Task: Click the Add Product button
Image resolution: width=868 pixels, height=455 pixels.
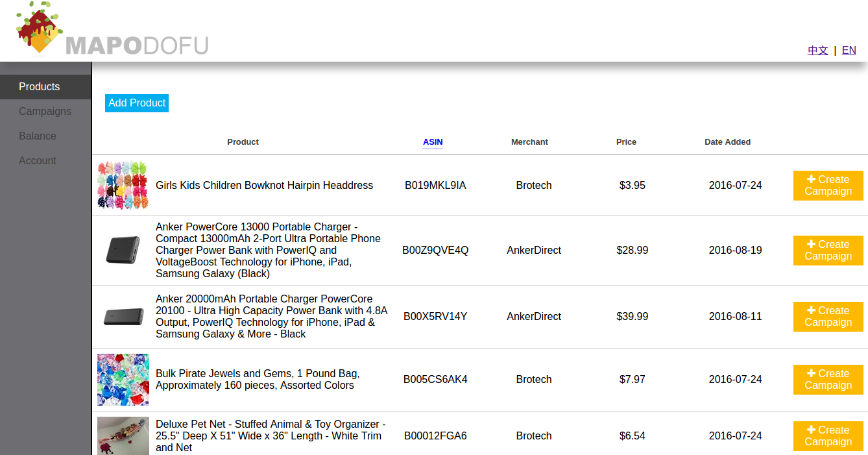Action: [137, 103]
